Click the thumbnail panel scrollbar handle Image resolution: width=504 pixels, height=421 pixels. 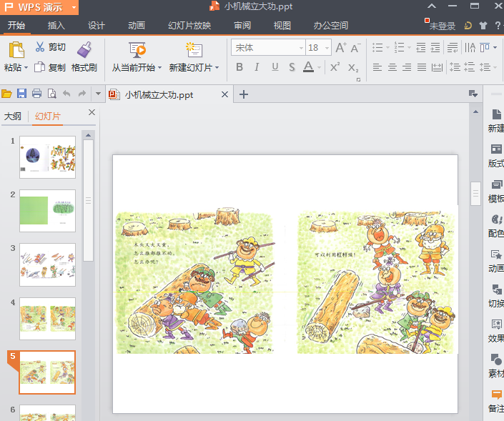(88, 201)
